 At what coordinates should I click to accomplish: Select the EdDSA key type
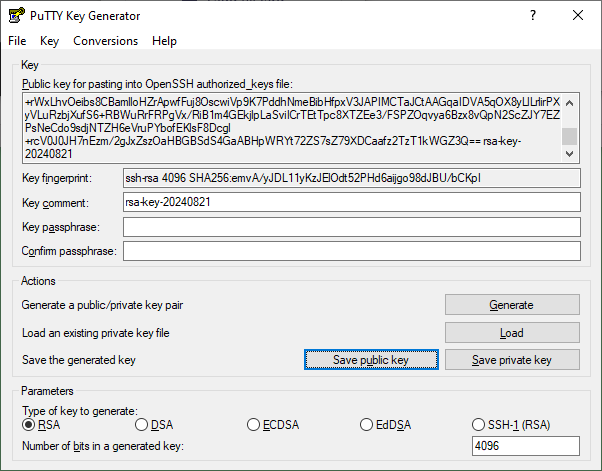click(385, 425)
